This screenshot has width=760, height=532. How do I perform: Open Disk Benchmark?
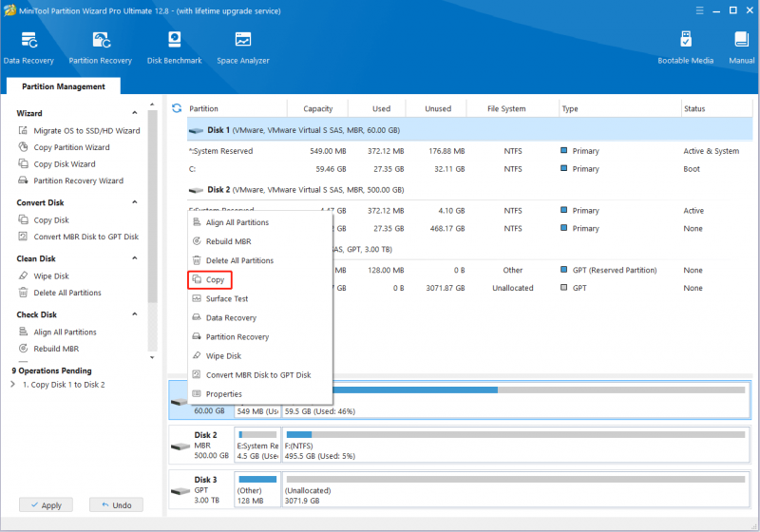coord(175,47)
